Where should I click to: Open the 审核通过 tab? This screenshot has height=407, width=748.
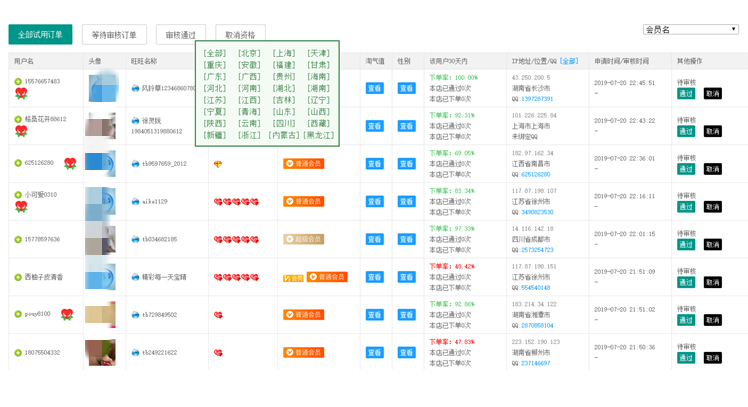pyautogui.click(x=181, y=35)
